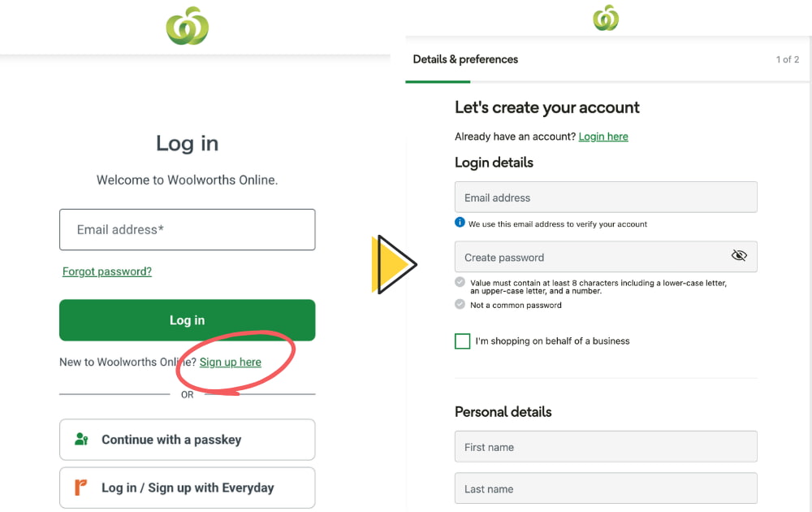Screen dimensions: 812x512
Task: Click the 'Forgot password?' link
Action: click(107, 271)
